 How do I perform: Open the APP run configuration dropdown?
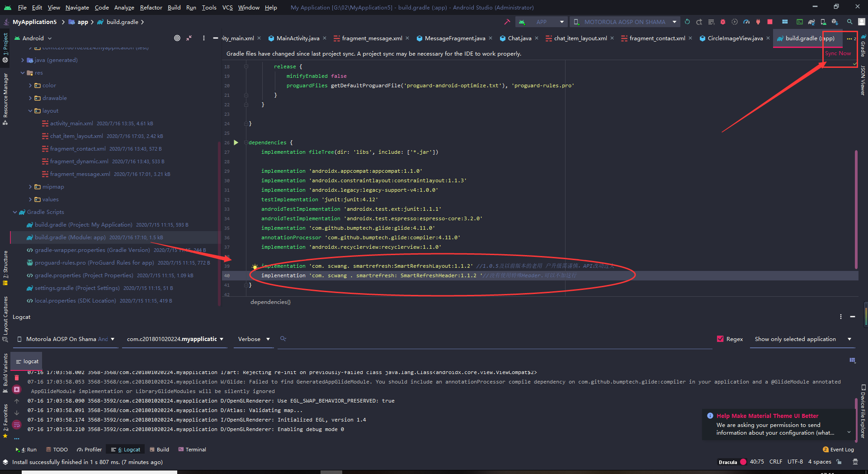tap(542, 22)
